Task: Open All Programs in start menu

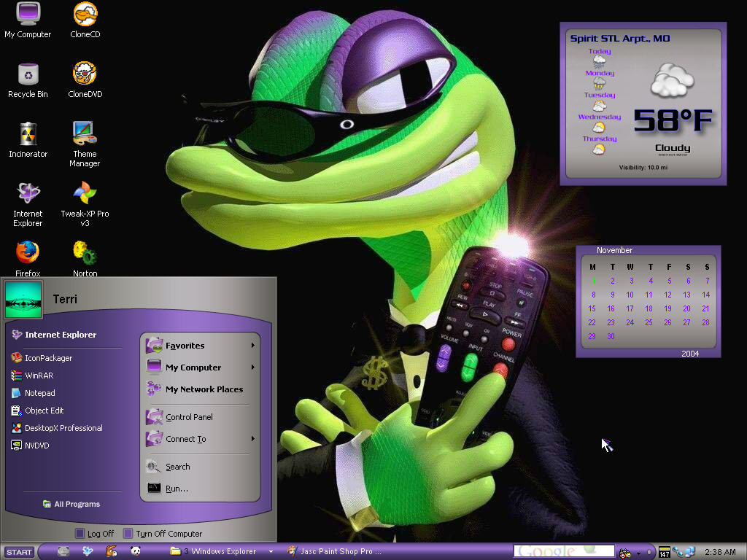Action: 71,504
